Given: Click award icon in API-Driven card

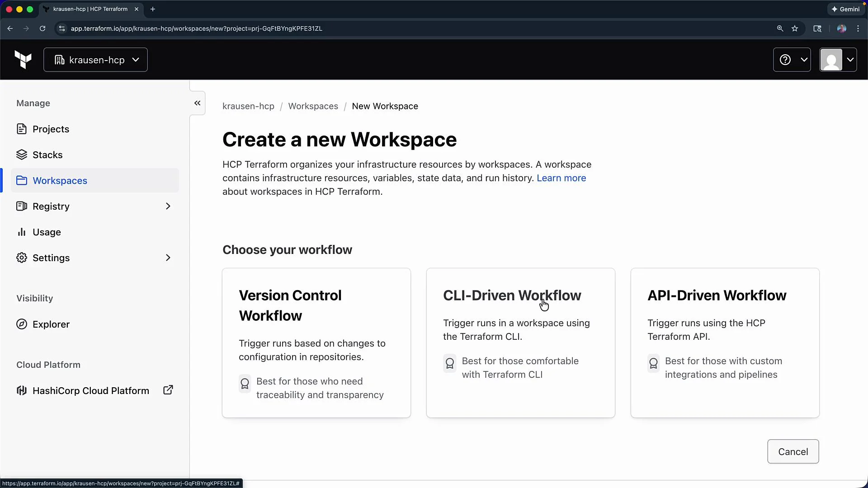Looking at the screenshot, I should (654, 363).
